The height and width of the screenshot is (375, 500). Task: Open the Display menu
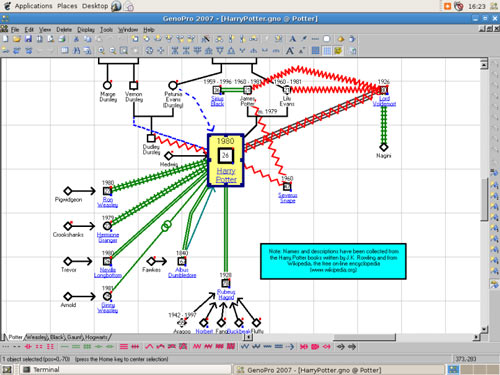[x=86, y=30]
